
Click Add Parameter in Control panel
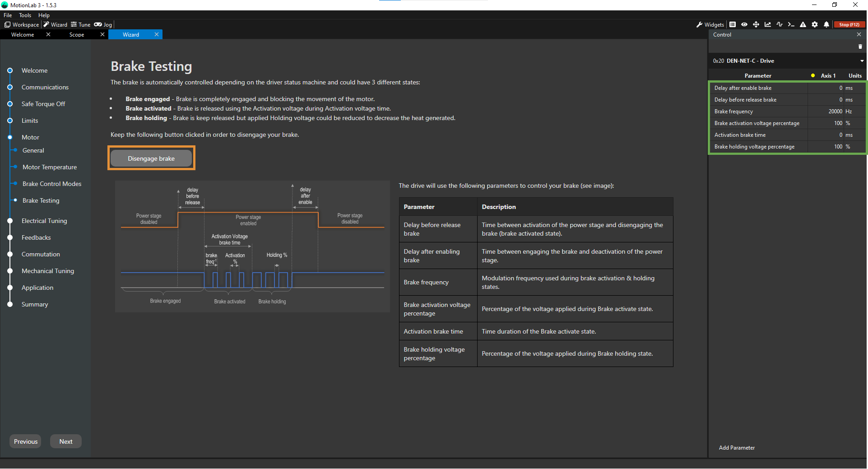point(737,448)
